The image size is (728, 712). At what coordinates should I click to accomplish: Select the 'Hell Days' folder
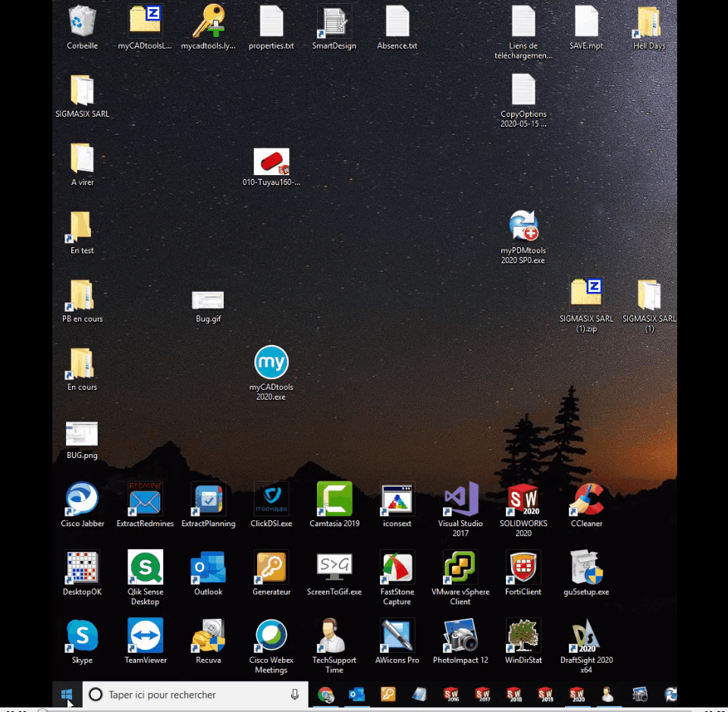649,22
